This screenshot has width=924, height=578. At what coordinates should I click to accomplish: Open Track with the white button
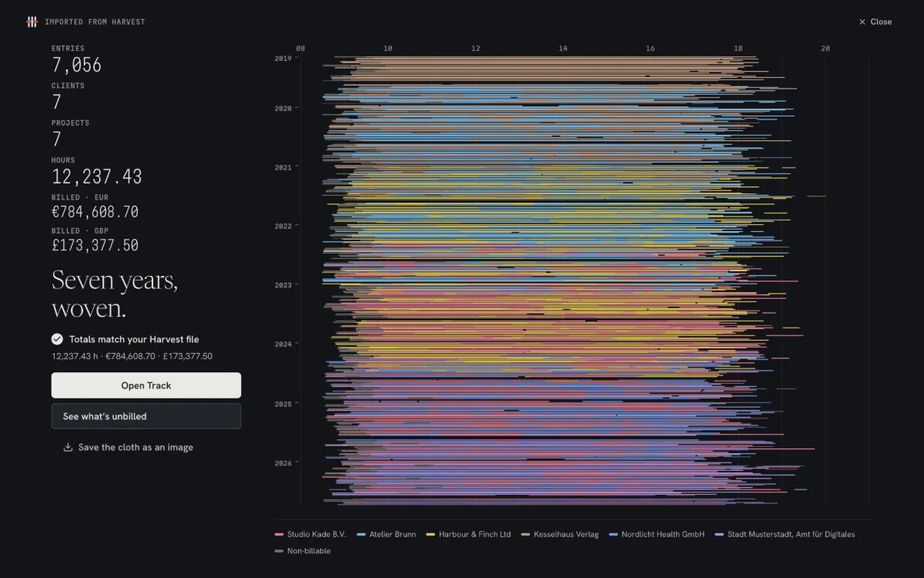(x=146, y=385)
